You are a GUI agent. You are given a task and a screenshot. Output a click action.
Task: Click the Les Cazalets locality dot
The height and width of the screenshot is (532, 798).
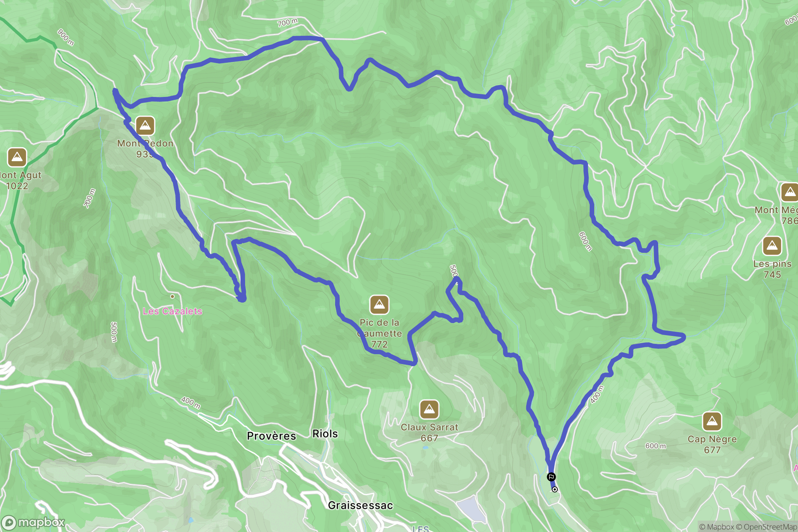pos(173,296)
